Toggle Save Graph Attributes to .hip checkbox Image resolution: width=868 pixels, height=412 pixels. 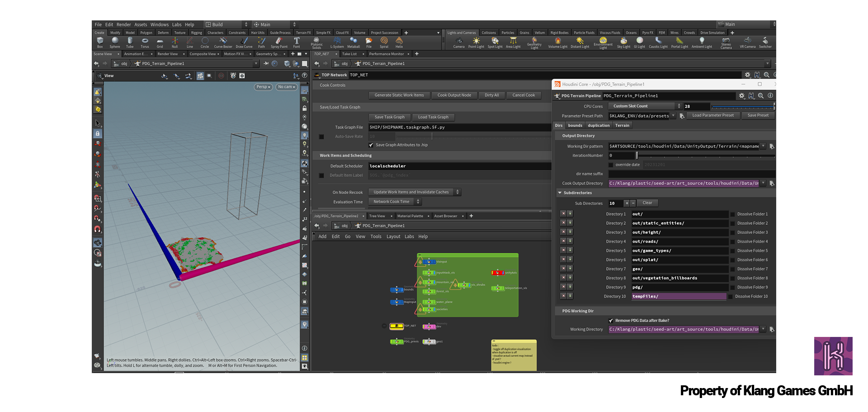pos(371,145)
